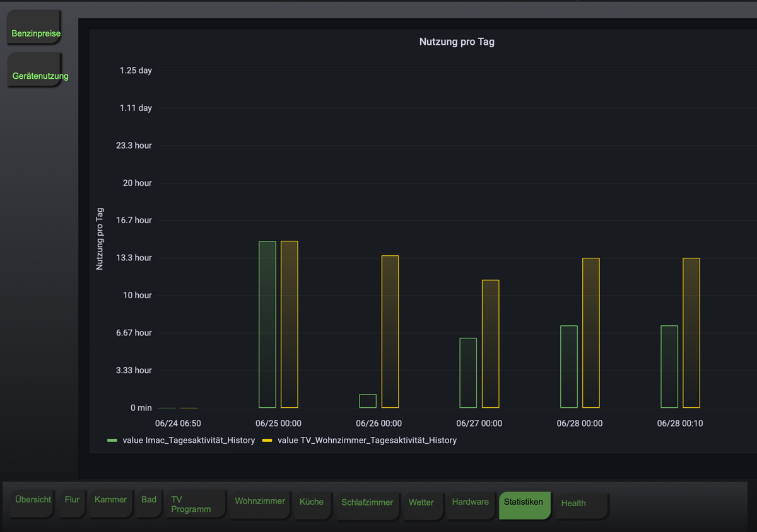The height and width of the screenshot is (532, 757).
Task: Open the Gerätenutzung sidebar view
Action: pos(40,76)
